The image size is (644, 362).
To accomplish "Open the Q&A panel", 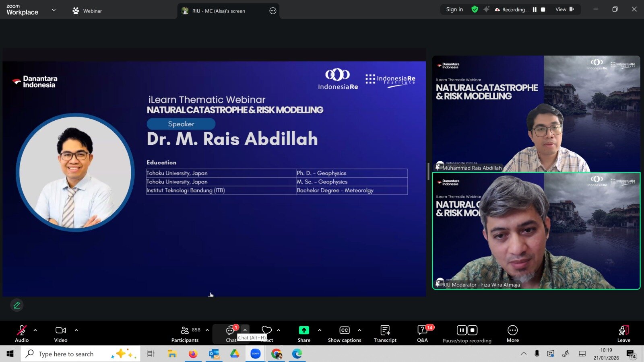I will point(422,334).
